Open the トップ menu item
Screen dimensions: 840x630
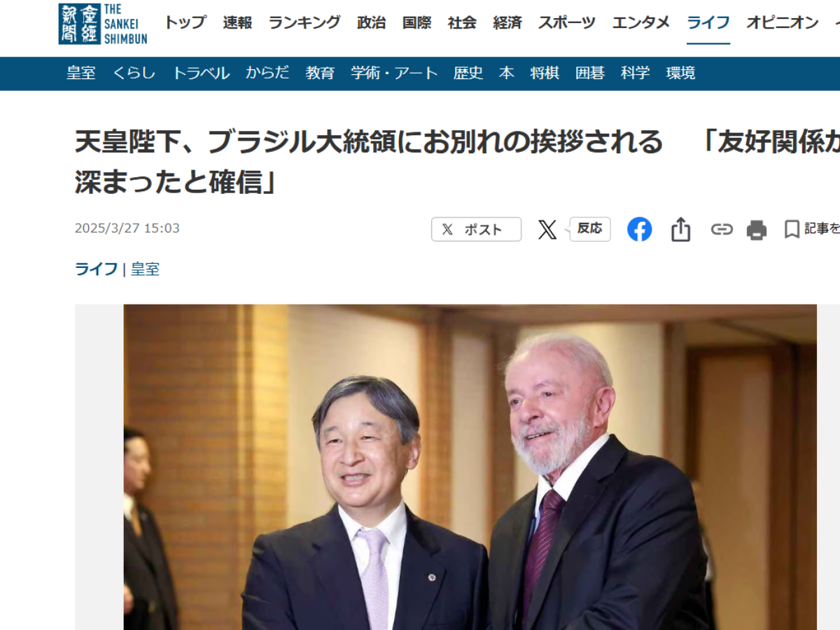click(x=185, y=22)
